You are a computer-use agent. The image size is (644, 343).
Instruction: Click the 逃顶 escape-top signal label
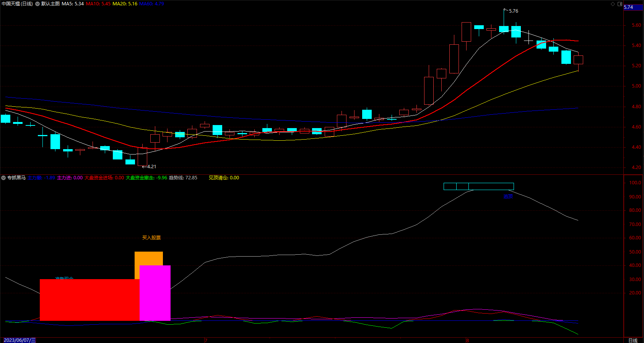pos(508,197)
